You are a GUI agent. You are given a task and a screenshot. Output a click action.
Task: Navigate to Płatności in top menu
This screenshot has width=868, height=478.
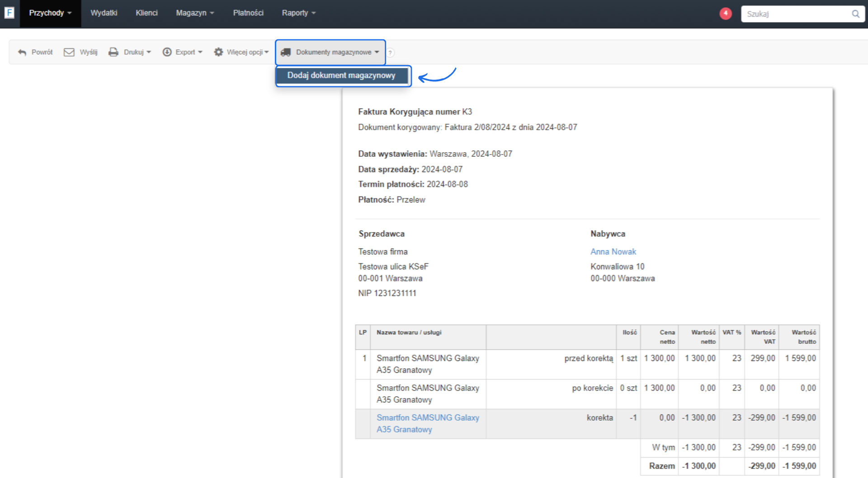(x=248, y=13)
